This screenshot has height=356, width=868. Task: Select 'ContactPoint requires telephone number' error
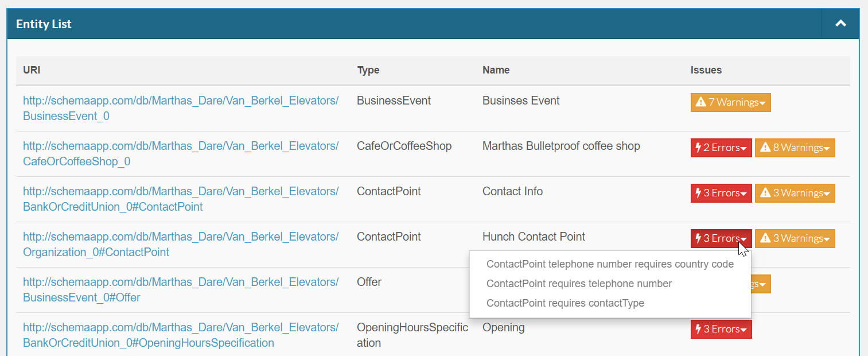point(579,284)
